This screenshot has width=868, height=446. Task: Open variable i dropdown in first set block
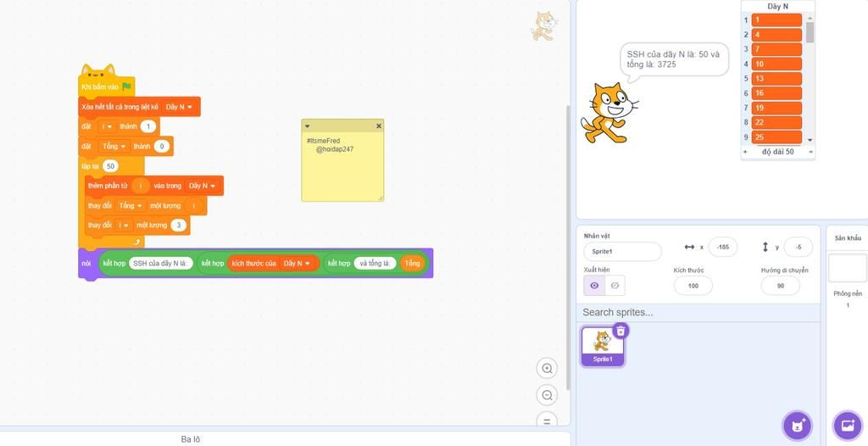pyautogui.click(x=106, y=126)
